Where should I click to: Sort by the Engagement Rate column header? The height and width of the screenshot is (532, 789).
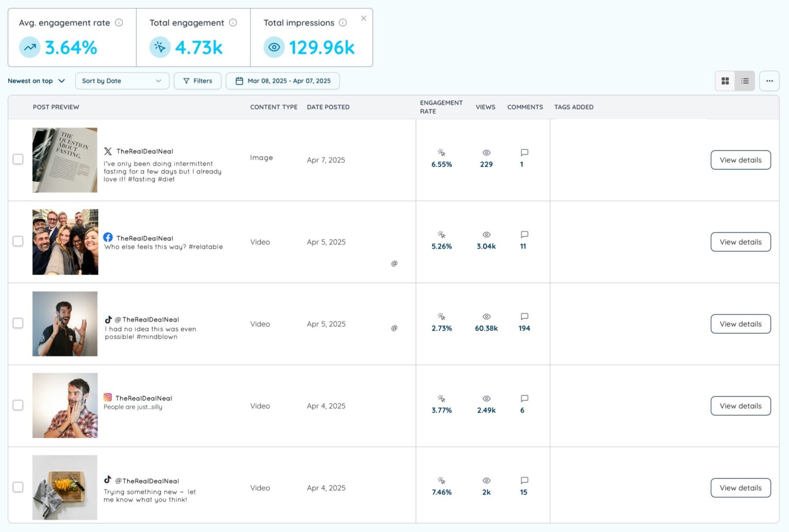(x=441, y=107)
